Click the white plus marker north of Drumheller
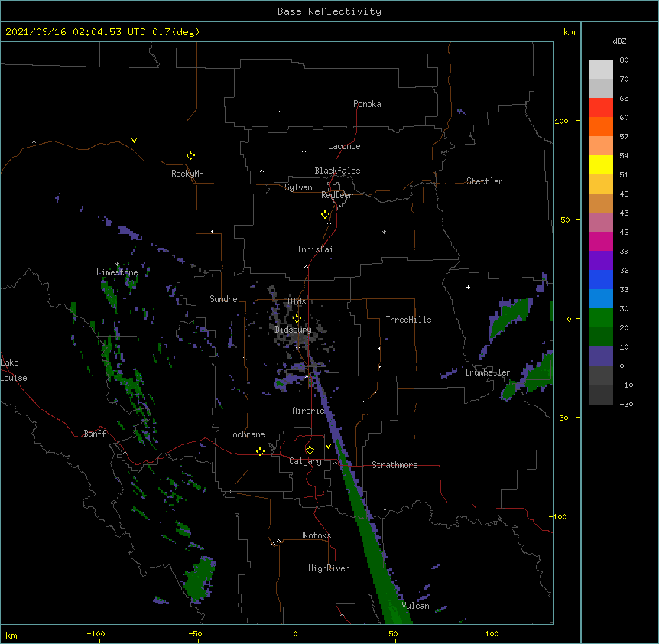This screenshot has height=644, width=659. [468, 287]
